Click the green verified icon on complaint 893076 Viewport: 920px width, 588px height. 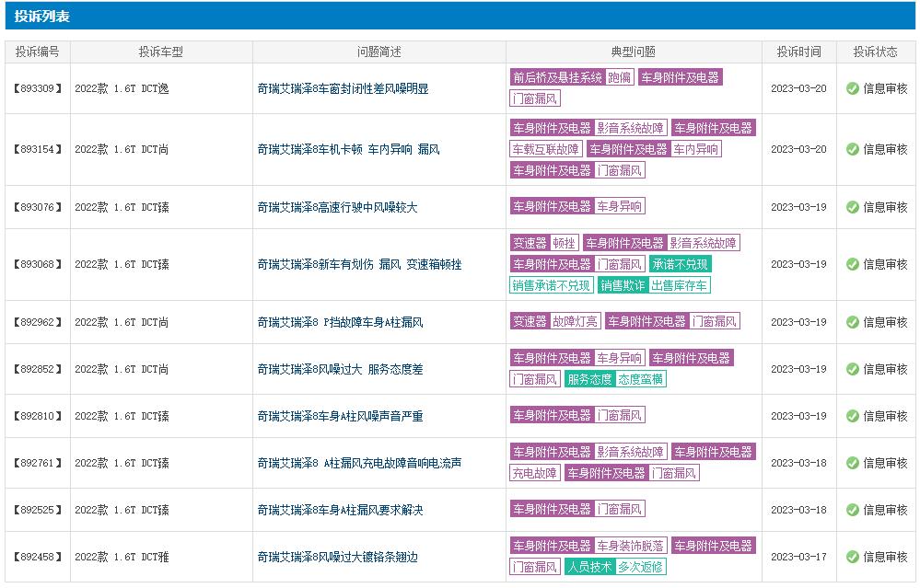tap(852, 206)
